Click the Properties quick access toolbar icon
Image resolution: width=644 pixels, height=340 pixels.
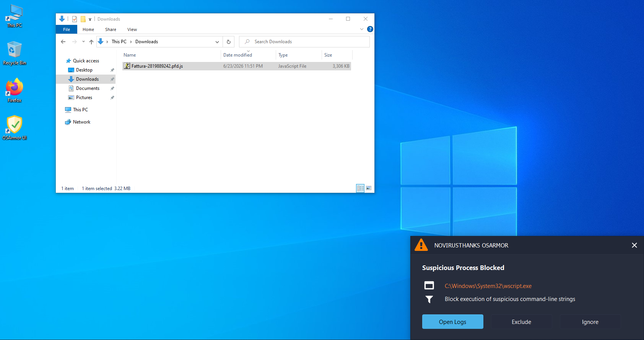(75, 19)
